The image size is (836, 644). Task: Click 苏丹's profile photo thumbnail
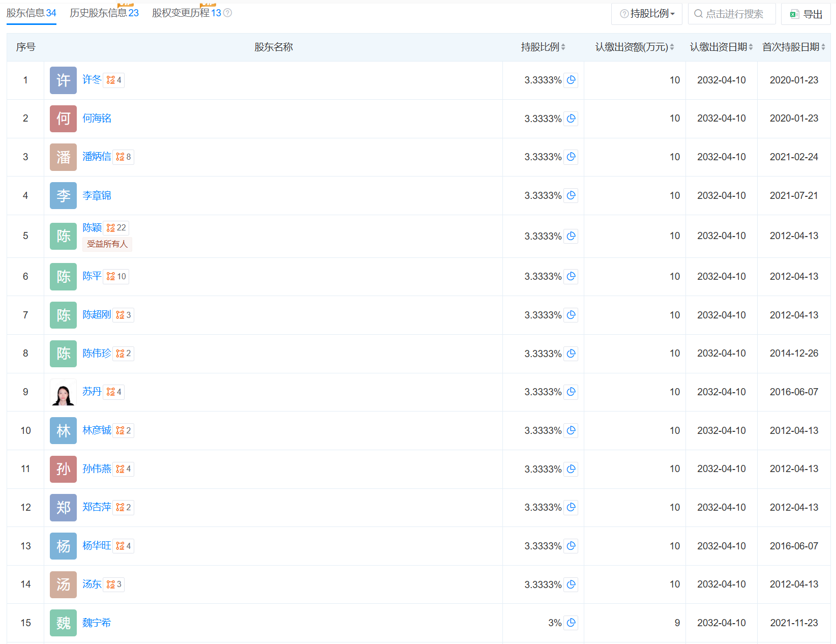coord(63,392)
